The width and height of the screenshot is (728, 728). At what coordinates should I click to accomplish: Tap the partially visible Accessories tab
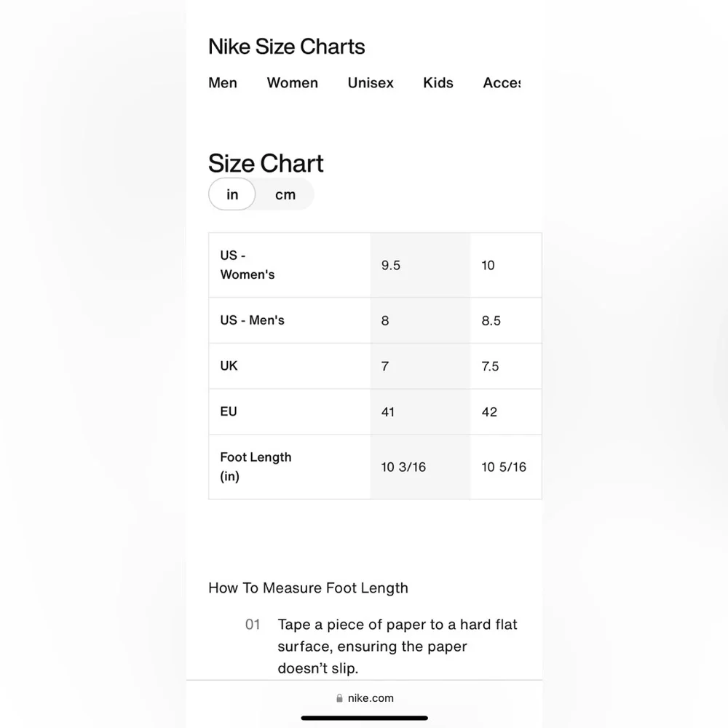[502, 83]
